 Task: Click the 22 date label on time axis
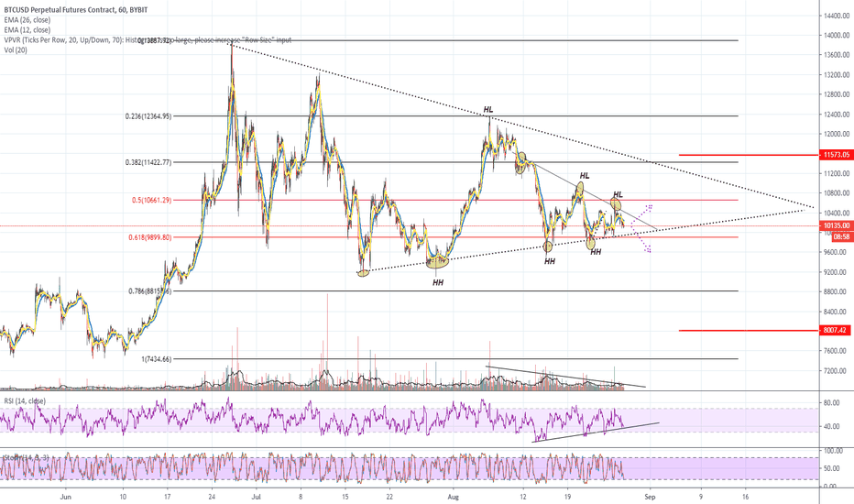click(x=389, y=497)
